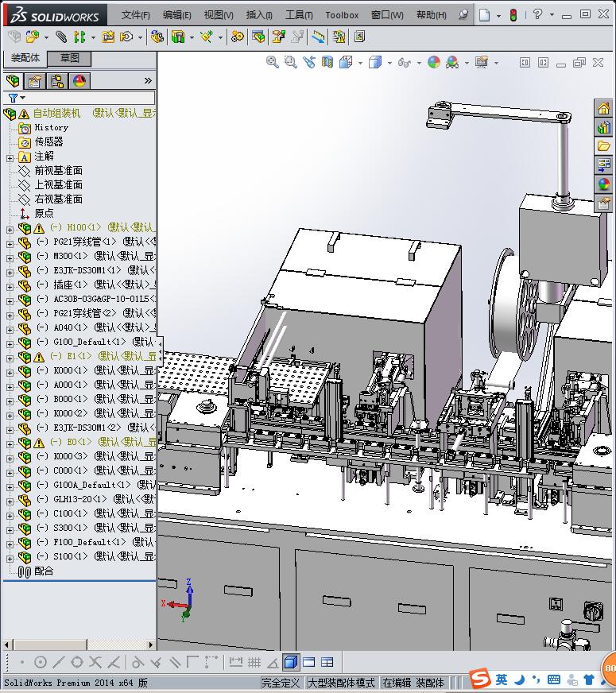This screenshot has height=693, width=616.
Task: Switch to the 草图 tab
Action: point(70,58)
